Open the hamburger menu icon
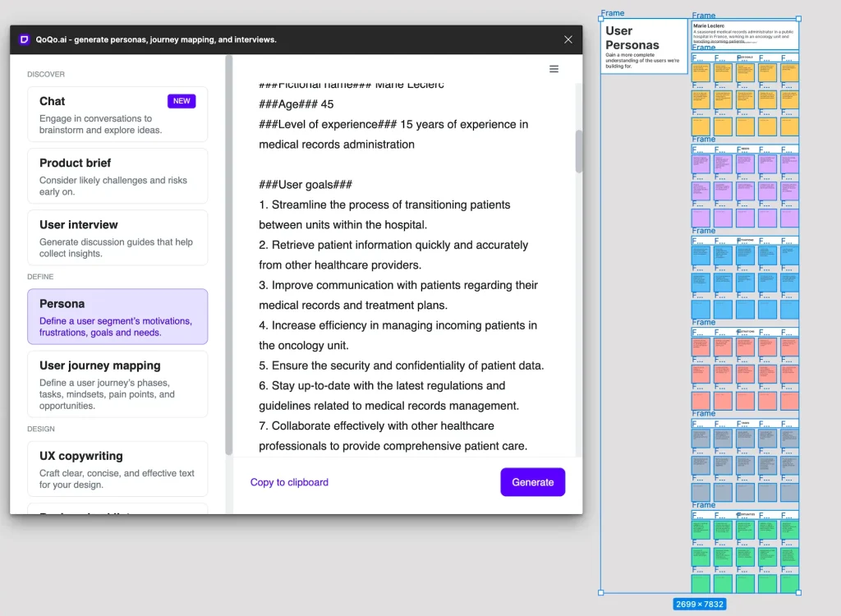This screenshot has width=841, height=616. point(554,69)
